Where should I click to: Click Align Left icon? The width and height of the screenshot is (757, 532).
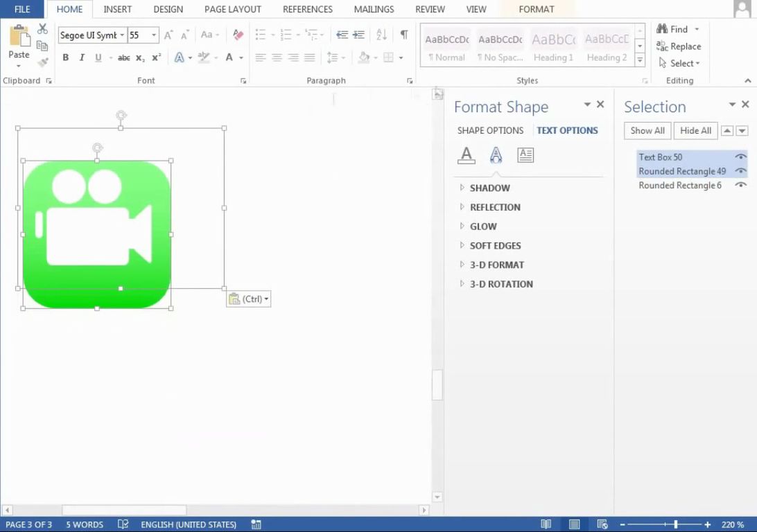[261, 57]
